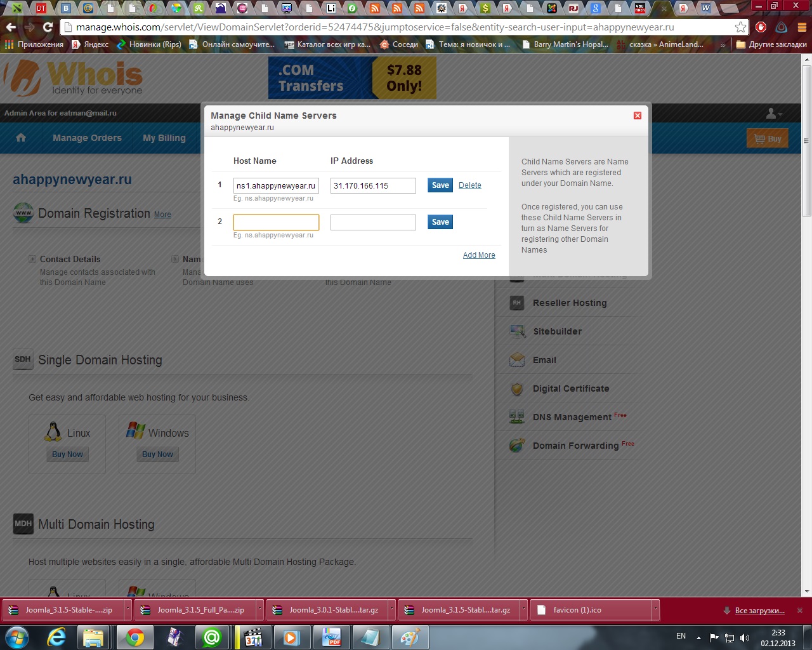Click the Whois logo

tap(74, 77)
